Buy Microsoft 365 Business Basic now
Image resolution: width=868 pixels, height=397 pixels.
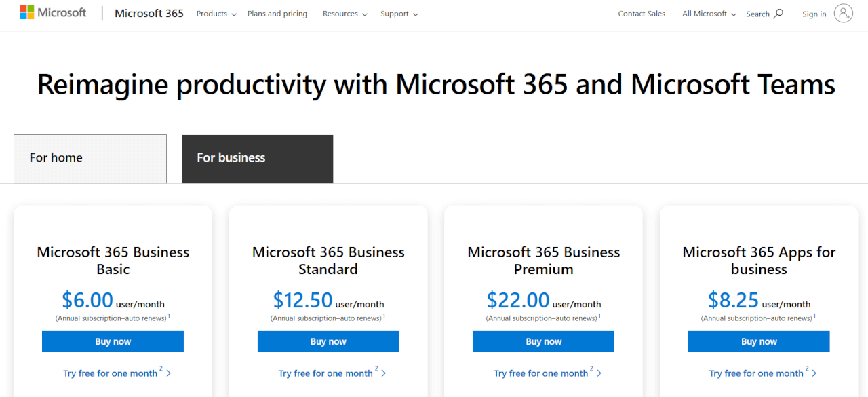(x=113, y=341)
